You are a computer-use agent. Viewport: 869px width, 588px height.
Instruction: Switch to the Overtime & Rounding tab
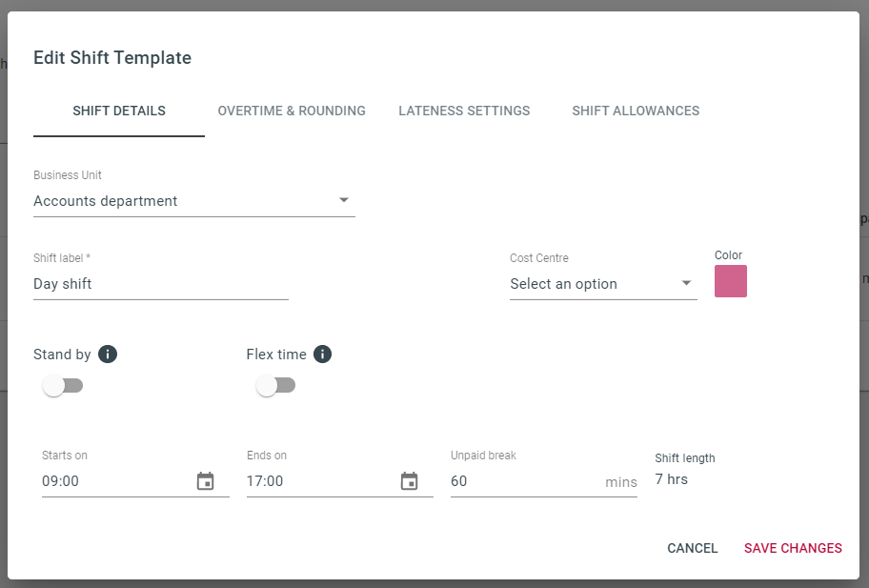292,111
